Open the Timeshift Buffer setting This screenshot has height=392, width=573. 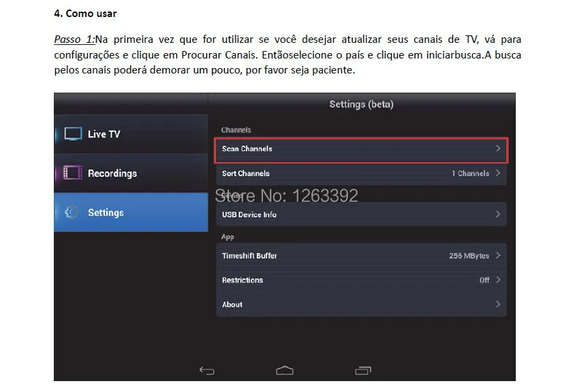pos(361,255)
